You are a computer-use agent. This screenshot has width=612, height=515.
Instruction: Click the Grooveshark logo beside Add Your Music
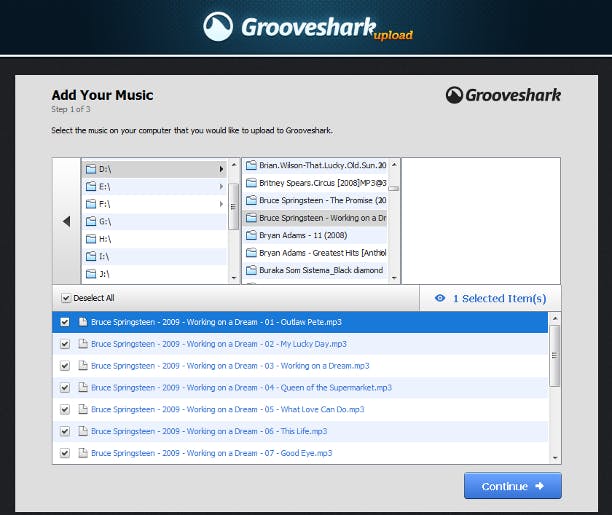point(503,95)
